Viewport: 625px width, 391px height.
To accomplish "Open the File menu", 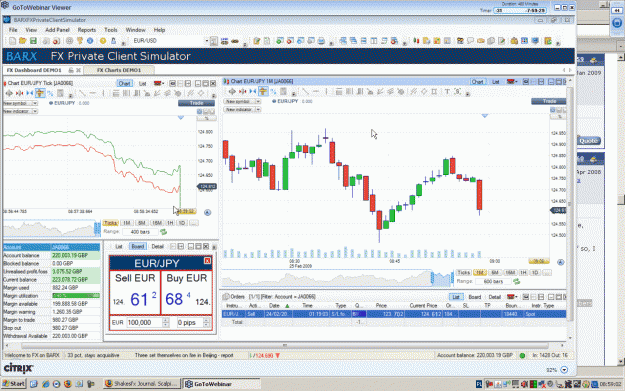I will pyautogui.click(x=13, y=30).
